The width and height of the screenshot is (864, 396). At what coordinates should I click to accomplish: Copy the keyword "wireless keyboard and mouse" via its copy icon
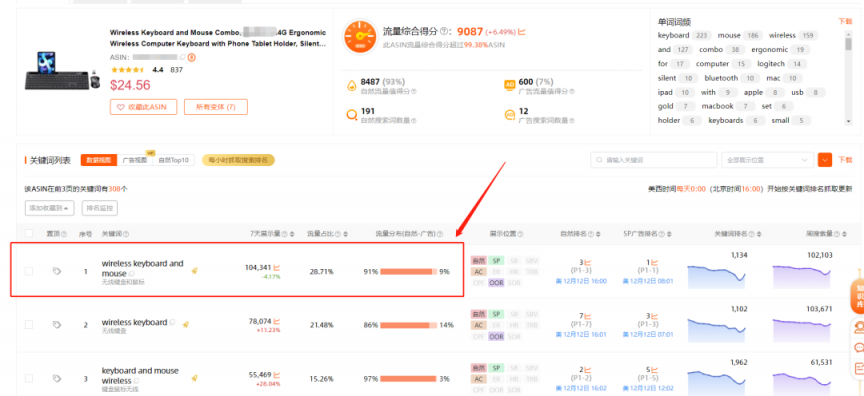pyautogui.click(x=132, y=274)
